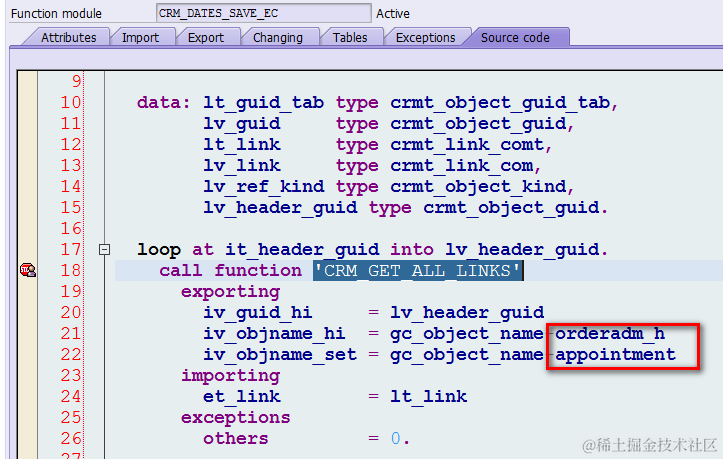
Task: Click the Function module name field
Action: (x=263, y=13)
